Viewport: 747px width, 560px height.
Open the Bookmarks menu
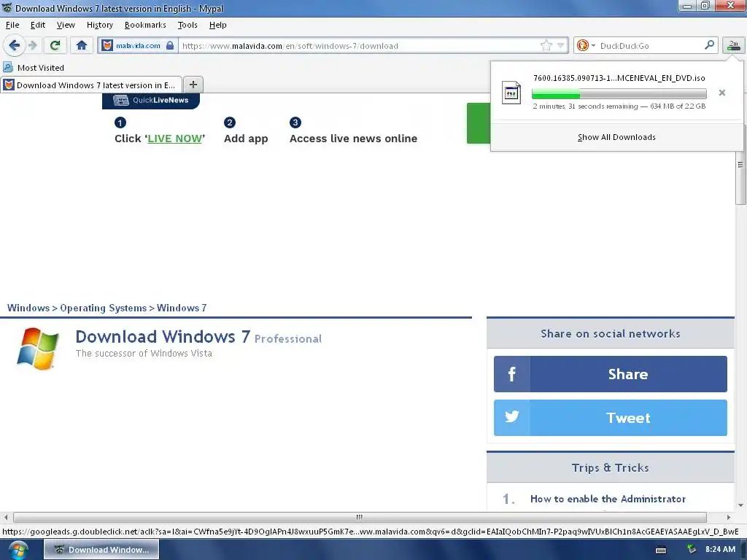(x=145, y=26)
